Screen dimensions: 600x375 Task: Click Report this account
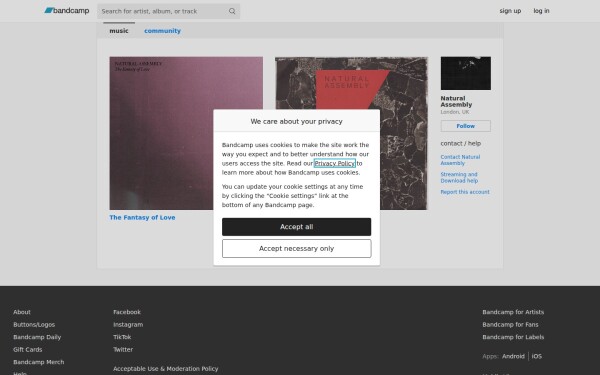coord(465,192)
